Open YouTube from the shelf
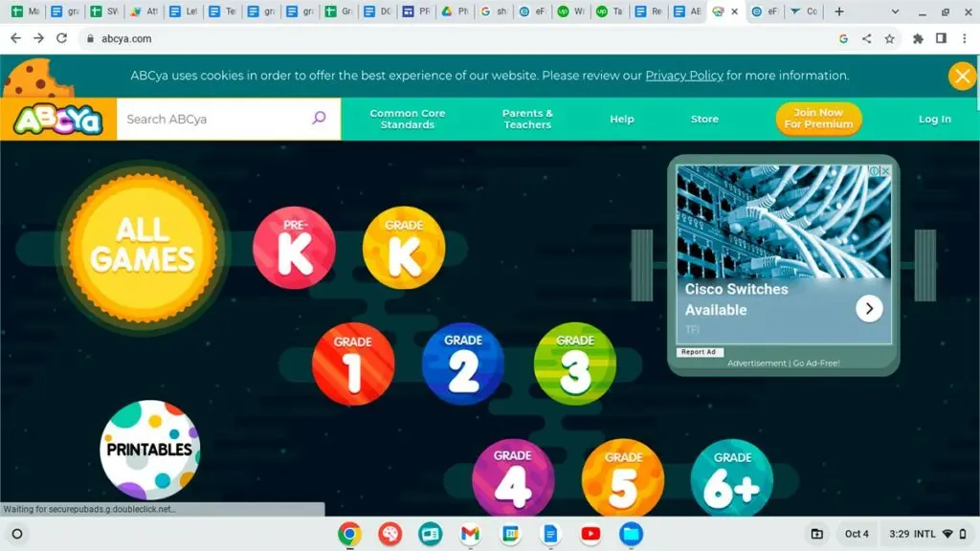This screenshot has width=980, height=551. (x=590, y=534)
